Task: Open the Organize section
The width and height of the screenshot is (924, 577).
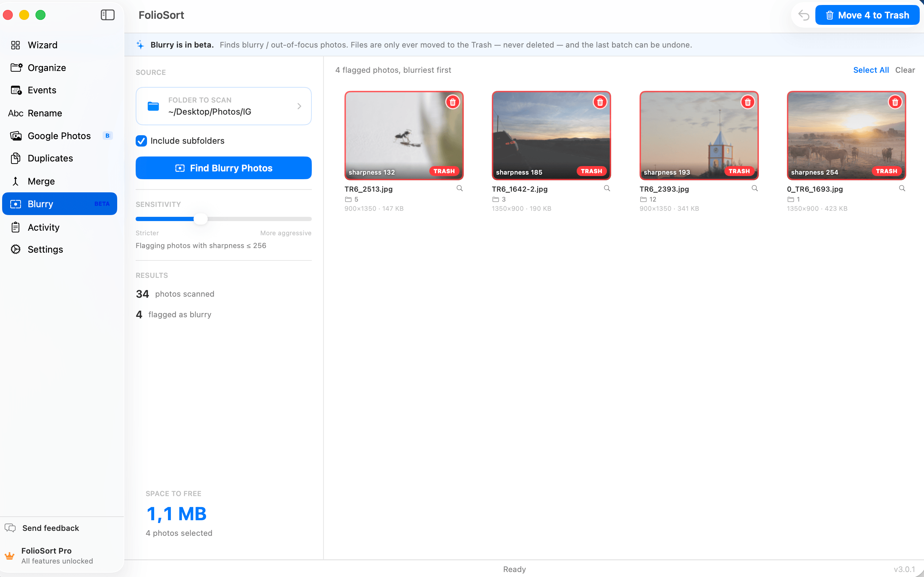Action: [x=60, y=67]
